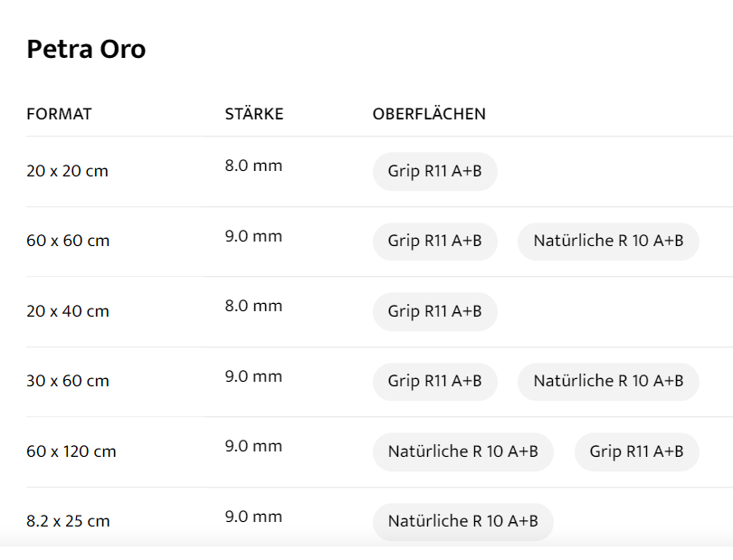733x560 pixels.
Task: Click the 30 x 60 cm format cell
Action: tap(67, 381)
